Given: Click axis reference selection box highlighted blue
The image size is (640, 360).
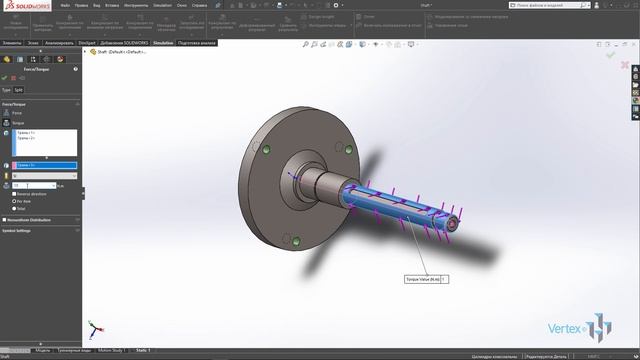Looking at the screenshot, I should 44,165.
